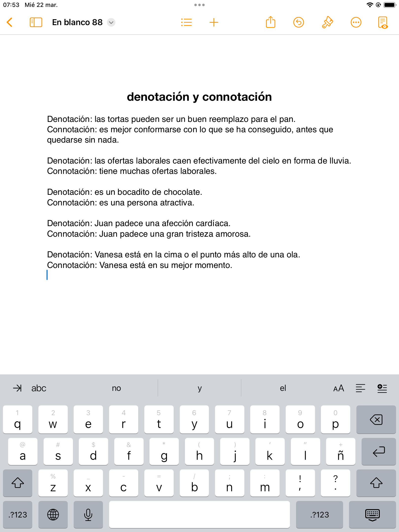
Task: Switch to the left .?123 numbers keyboard
Action: coord(18,515)
